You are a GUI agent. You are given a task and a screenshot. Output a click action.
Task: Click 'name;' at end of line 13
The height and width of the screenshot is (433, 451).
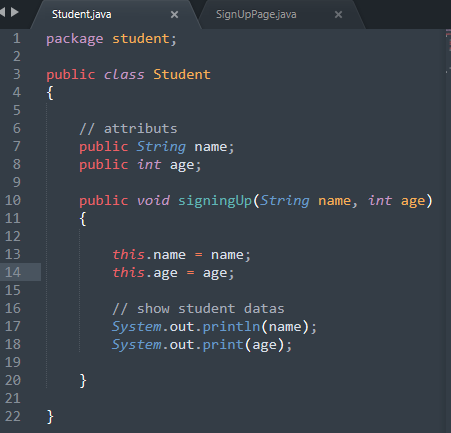click(231, 255)
